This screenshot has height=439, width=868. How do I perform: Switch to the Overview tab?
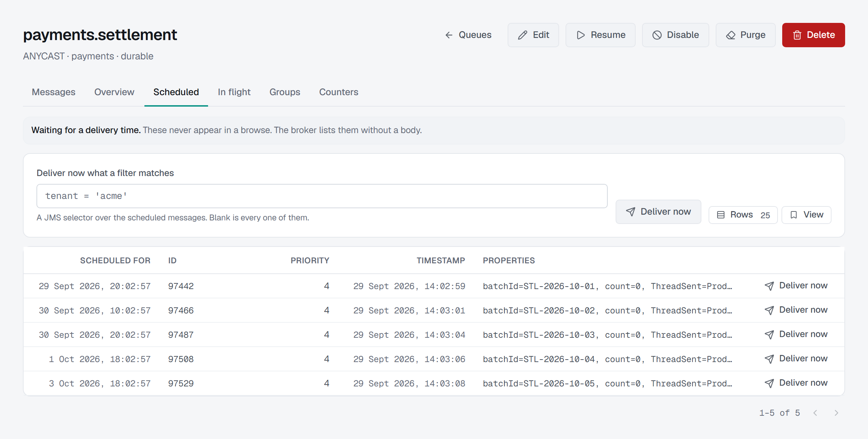[x=114, y=92]
